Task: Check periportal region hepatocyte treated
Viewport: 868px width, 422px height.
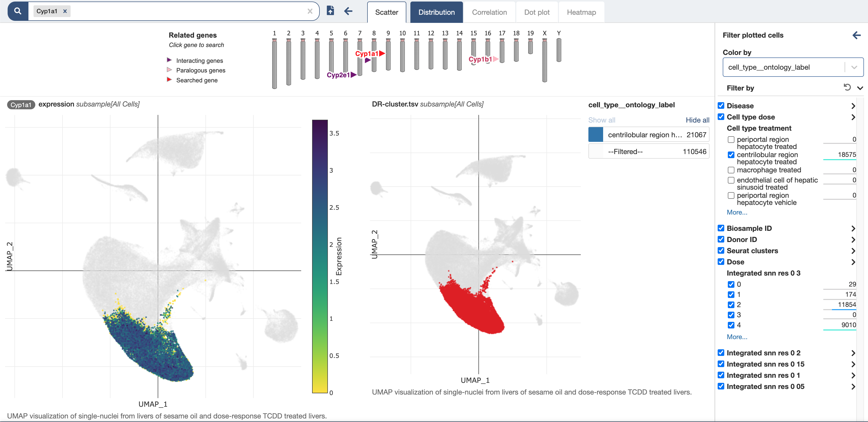Action: [x=731, y=139]
